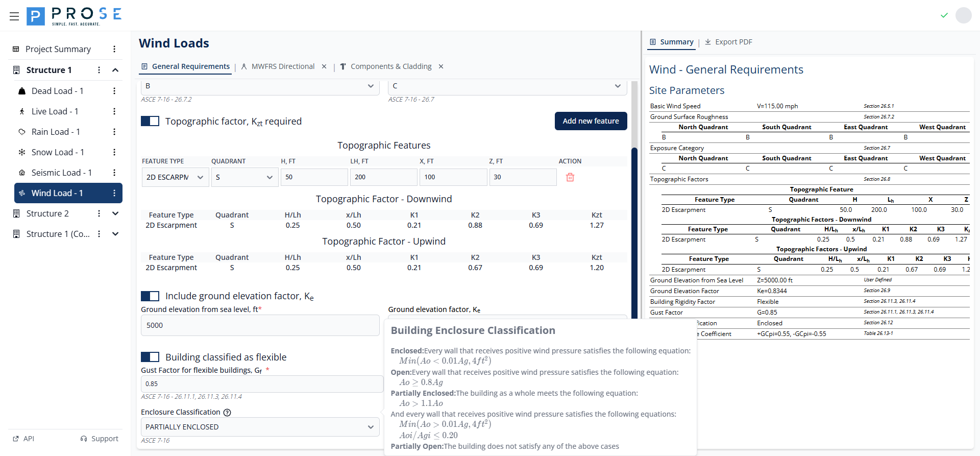Click the ground elevation from sea level field
The image size is (980, 456).
pyautogui.click(x=260, y=325)
